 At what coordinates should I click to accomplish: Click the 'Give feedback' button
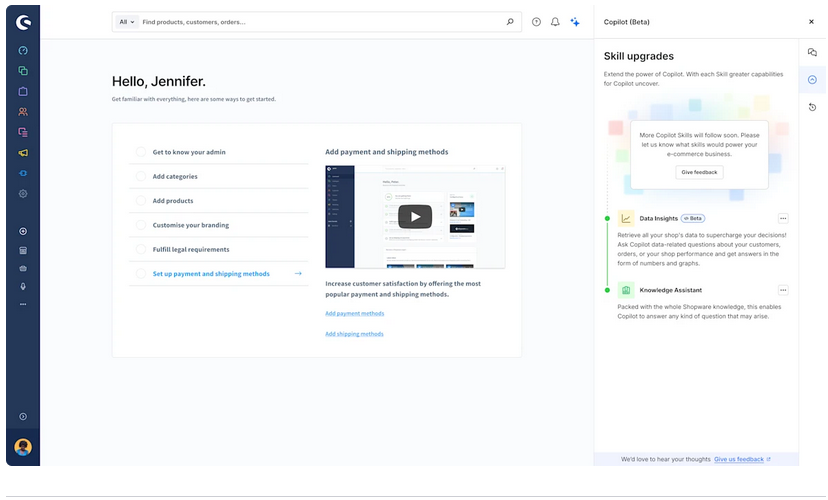coord(699,172)
